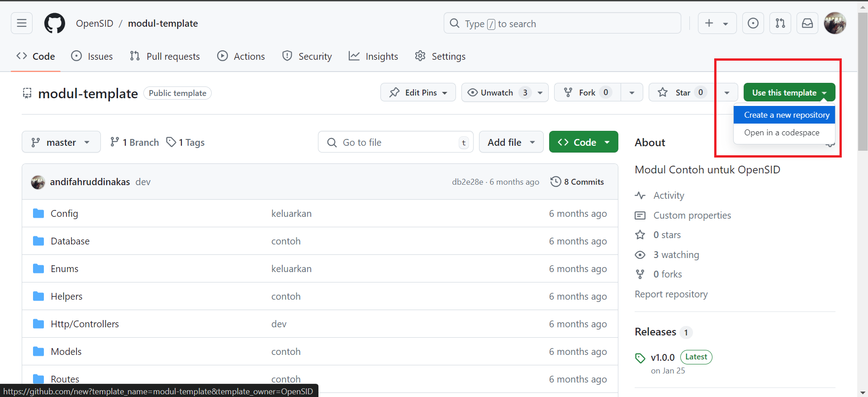The image size is (868, 397).
Task: Click the eye icon beside 3 watching
Action: [x=640, y=255]
